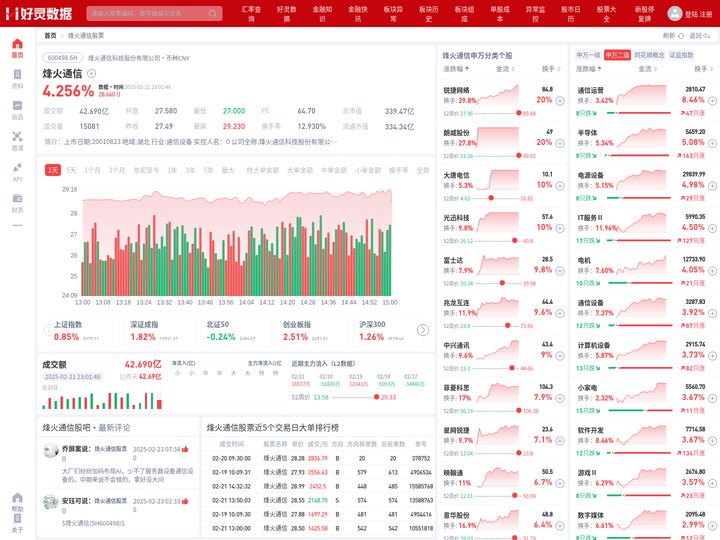The height and width of the screenshot is (540, 720).
Task: Open the 沪深300 index card
Action: pyautogui.click(x=387, y=331)
